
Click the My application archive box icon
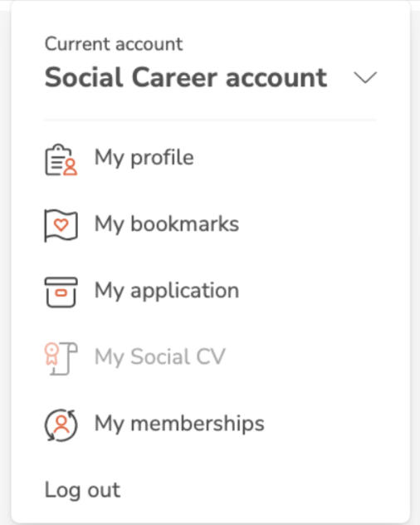[61, 292]
